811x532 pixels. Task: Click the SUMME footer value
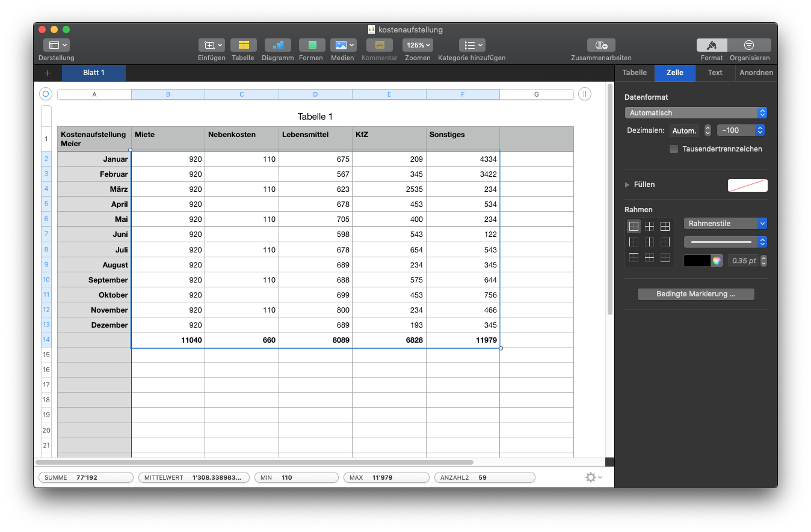pos(85,477)
